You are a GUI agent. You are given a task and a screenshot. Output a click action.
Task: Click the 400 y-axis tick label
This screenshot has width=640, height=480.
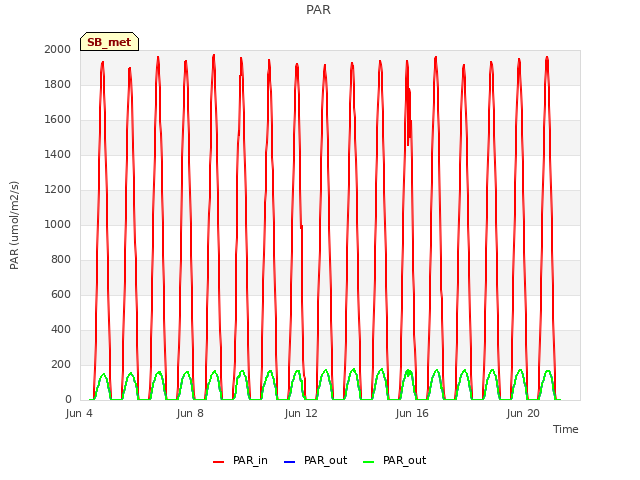(x=61, y=329)
